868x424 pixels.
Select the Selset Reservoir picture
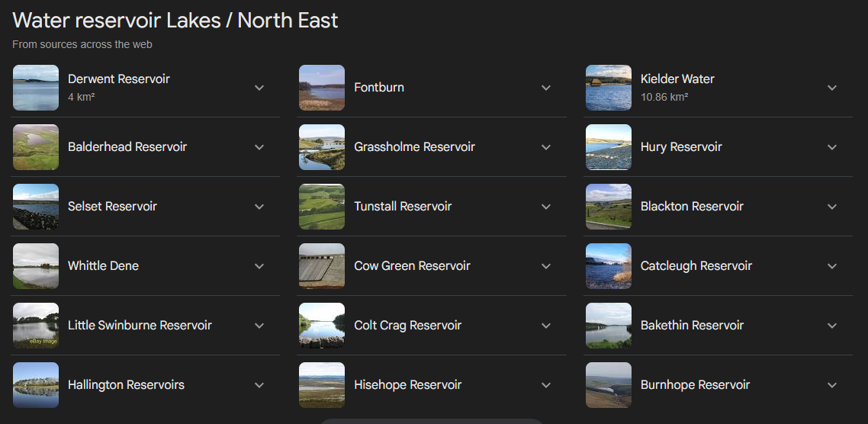(x=35, y=207)
